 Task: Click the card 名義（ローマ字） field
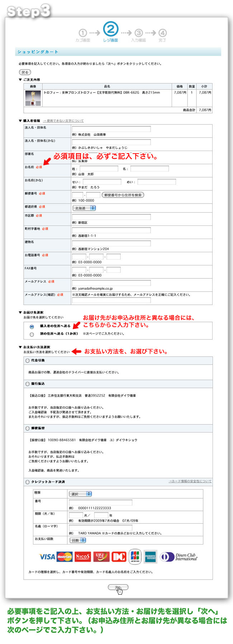(x=100, y=527)
